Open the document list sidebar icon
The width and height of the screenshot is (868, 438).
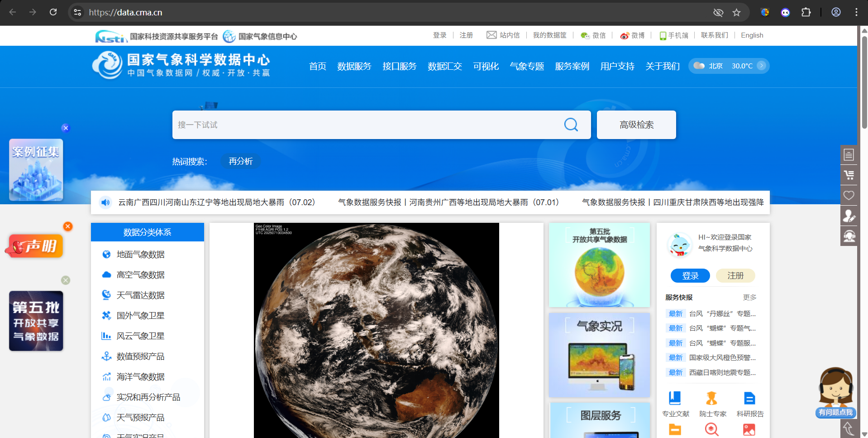click(849, 154)
